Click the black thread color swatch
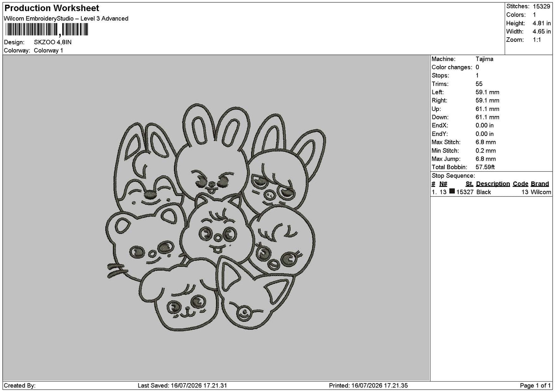The image size is (555, 392). tap(452, 192)
